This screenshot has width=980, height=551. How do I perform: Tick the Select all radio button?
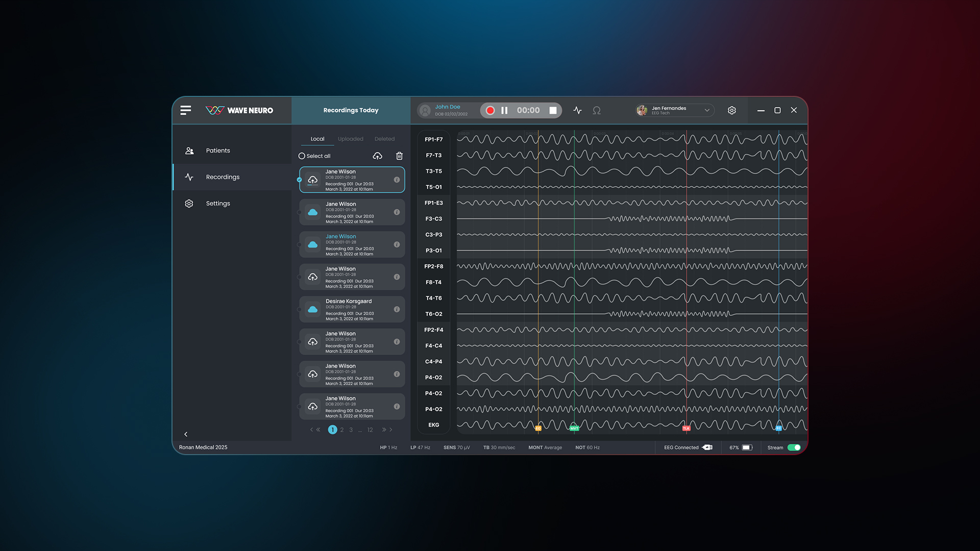(x=302, y=156)
